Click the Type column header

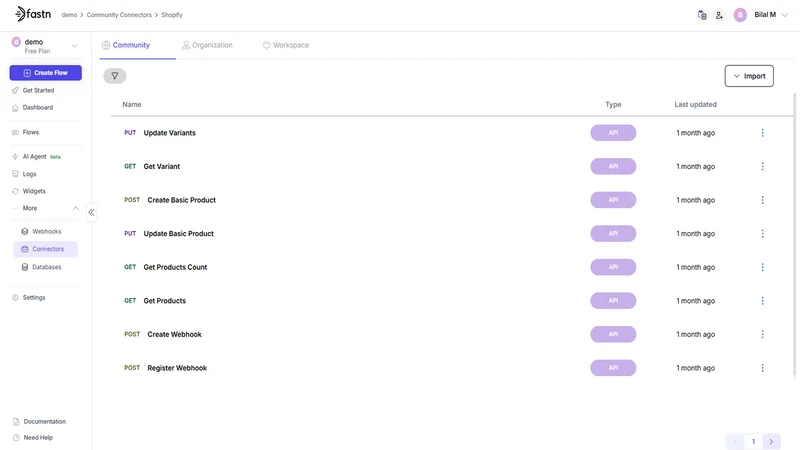coord(613,104)
